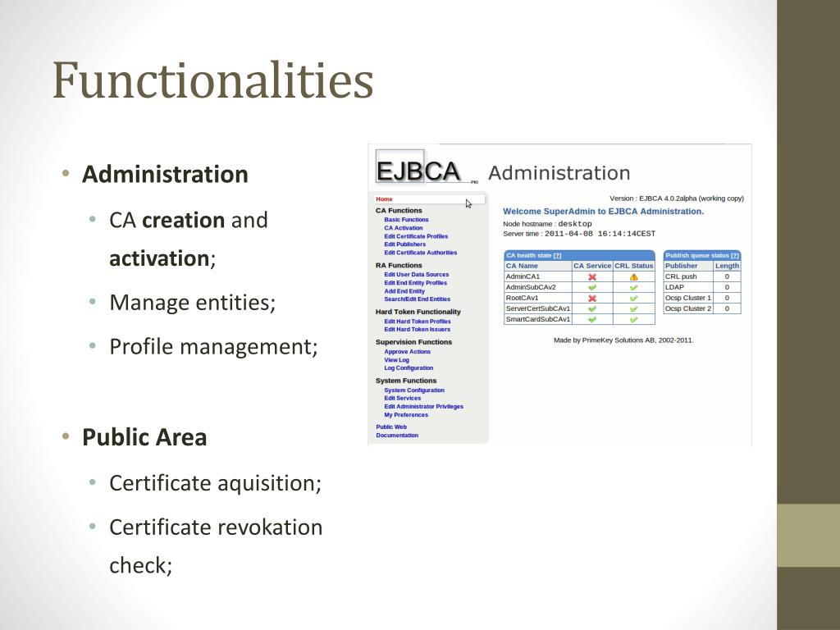Open Basic Functions under CA Functions
This screenshot has height=630, width=840.
(x=406, y=220)
